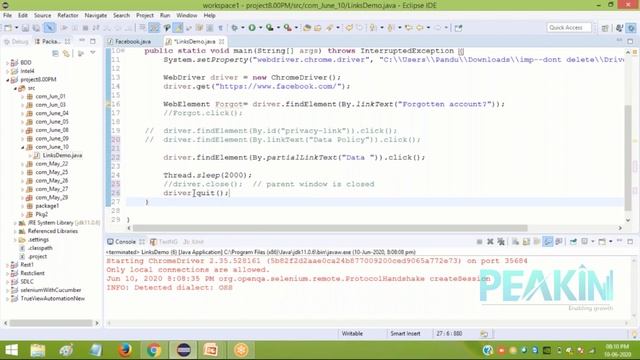The height and width of the screenshot is (360, 640).
Task: Open dropdown arrow next to New icon
Action: coord(16,28)
